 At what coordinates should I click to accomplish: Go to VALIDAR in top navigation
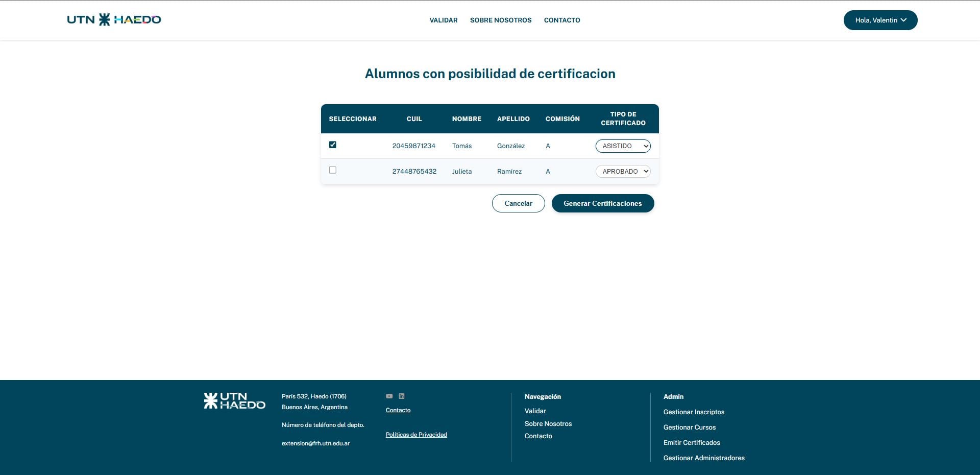(x=444, y=20)
